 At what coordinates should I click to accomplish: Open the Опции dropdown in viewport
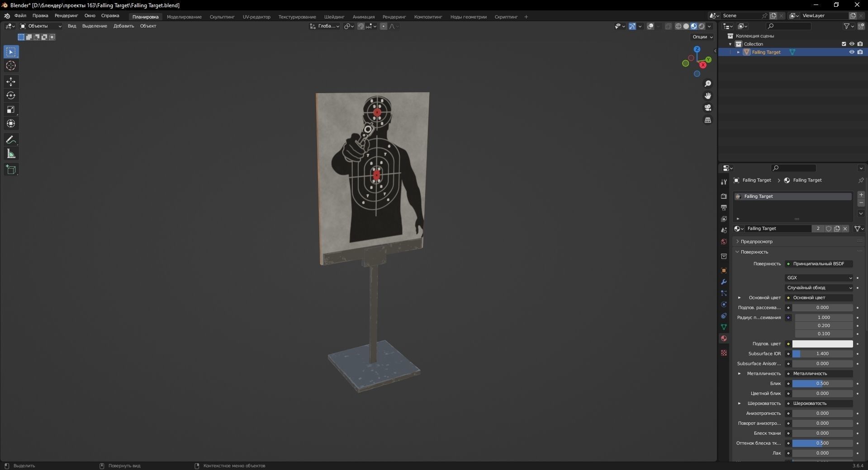click(702, 37)
